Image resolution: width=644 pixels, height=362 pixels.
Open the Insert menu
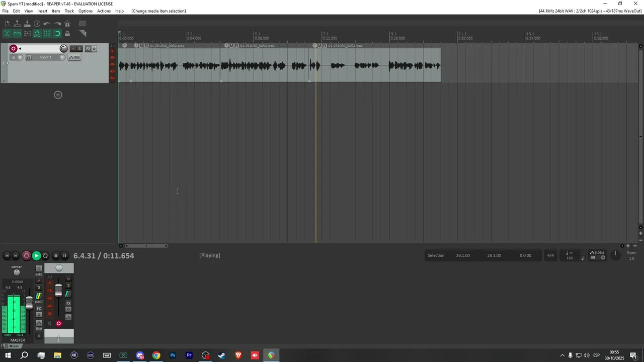[x=42, y=11]
